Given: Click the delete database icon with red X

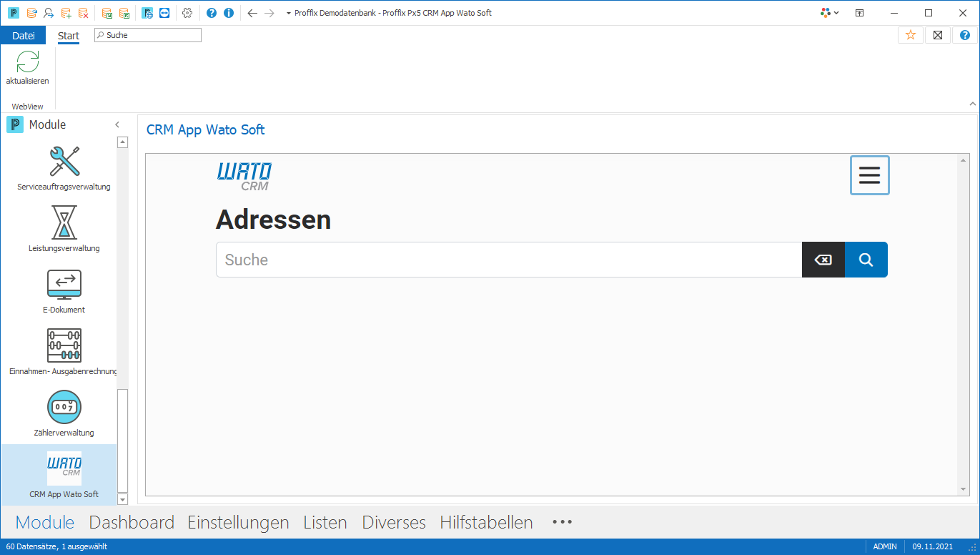Looking at the screenshot, I should [84, 13].
